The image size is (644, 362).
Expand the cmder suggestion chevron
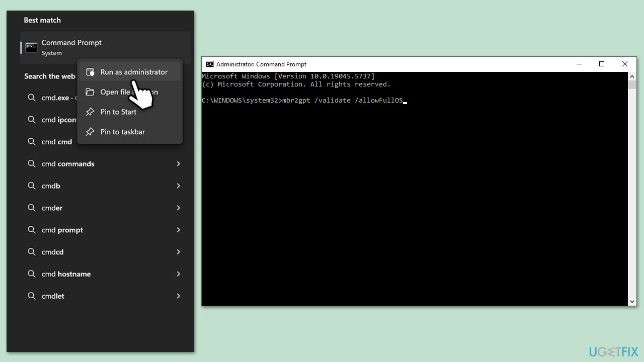pos(178,208)
